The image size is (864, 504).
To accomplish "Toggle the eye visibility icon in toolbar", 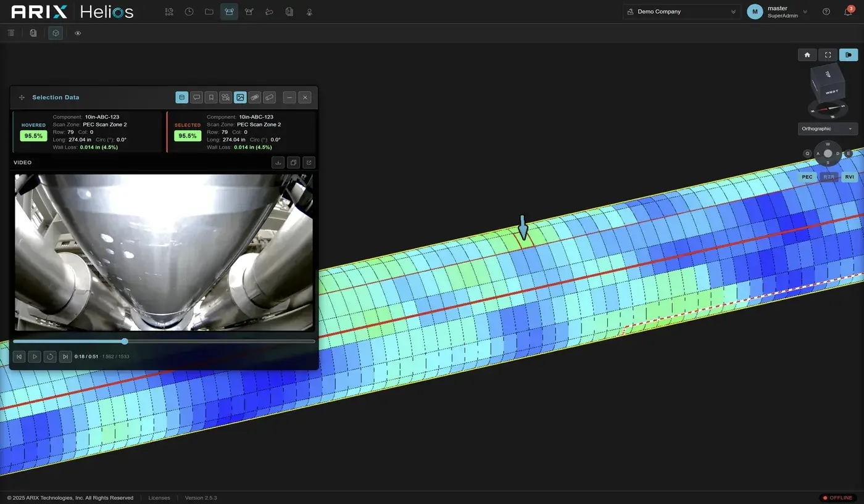I will coord(78,33).
